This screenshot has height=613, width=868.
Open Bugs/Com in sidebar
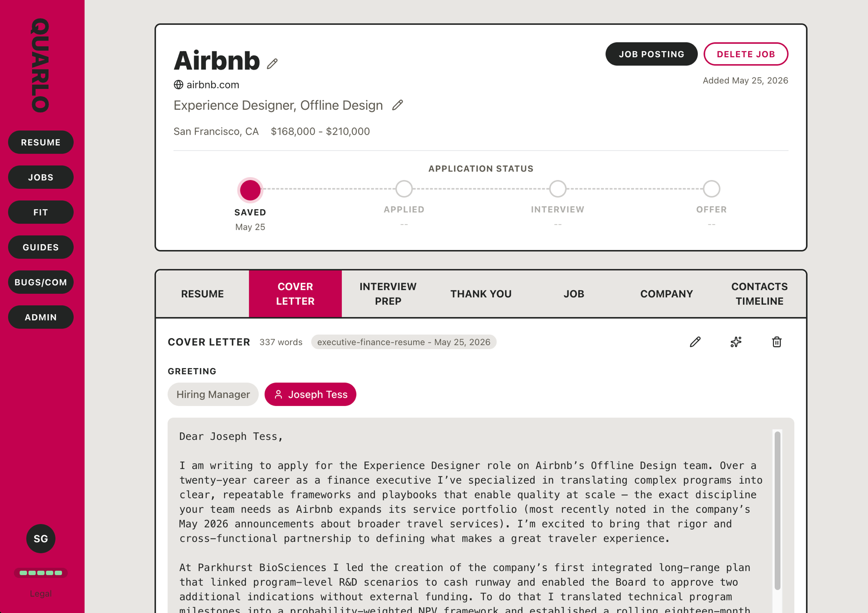pos(41,282)
